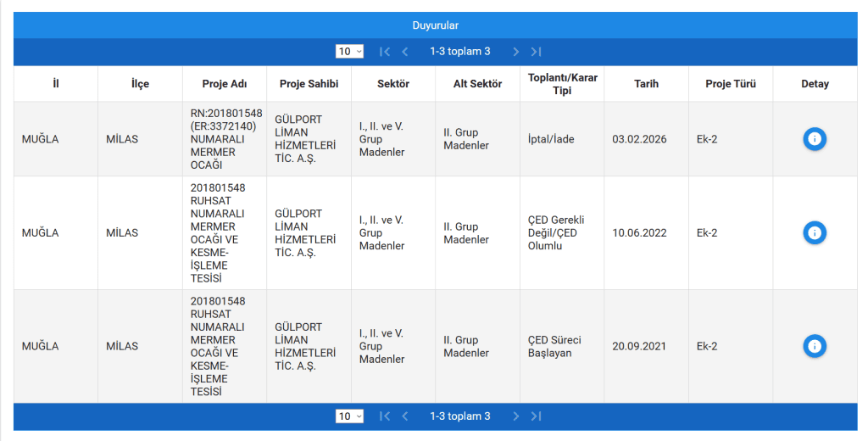
Task: Click the Toplantı/Karar Tipi column header
Action: (x=562, y=84)
